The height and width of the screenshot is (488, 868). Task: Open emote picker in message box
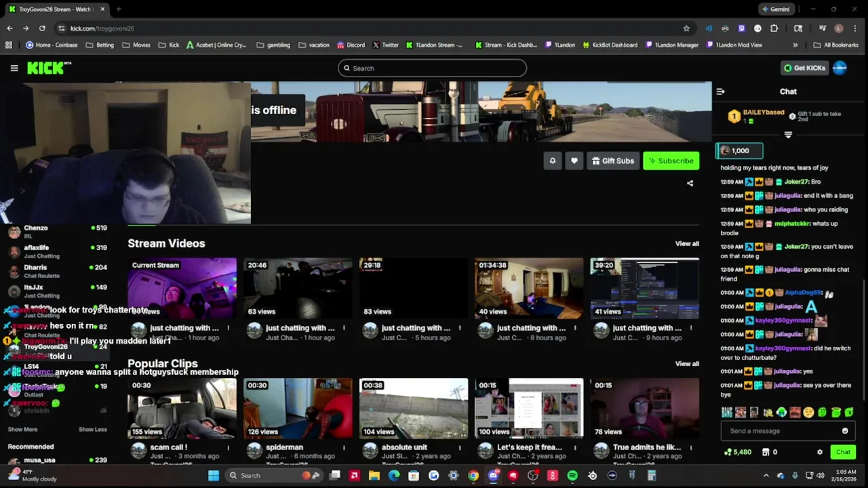click(x=845, y=431)
